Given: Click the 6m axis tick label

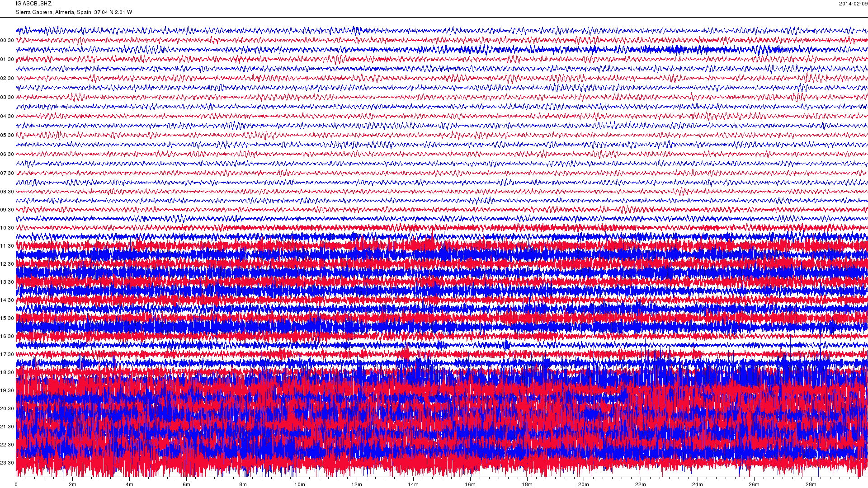Looking at the screenshot, I should coord(186,484).
